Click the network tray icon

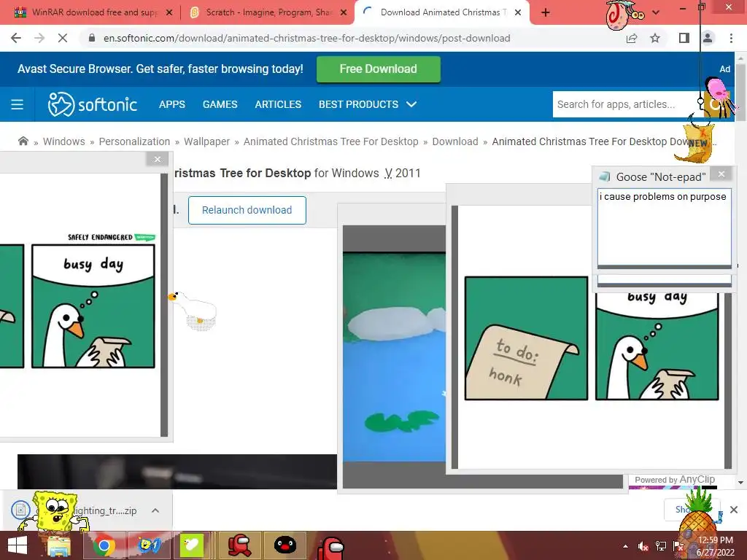tap(661, 546)
